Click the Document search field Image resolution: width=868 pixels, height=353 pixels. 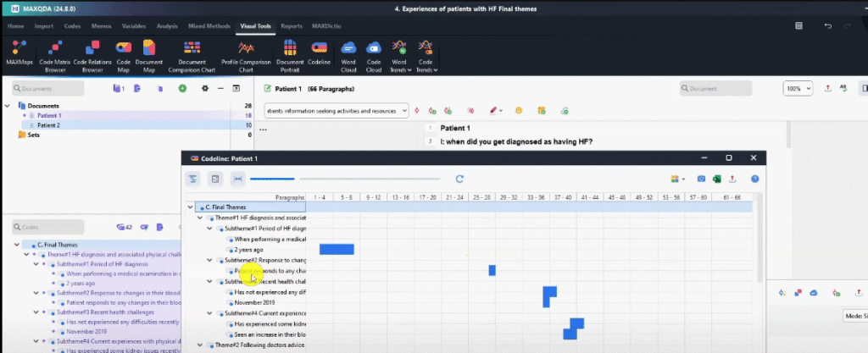click(x=715, y=88)
